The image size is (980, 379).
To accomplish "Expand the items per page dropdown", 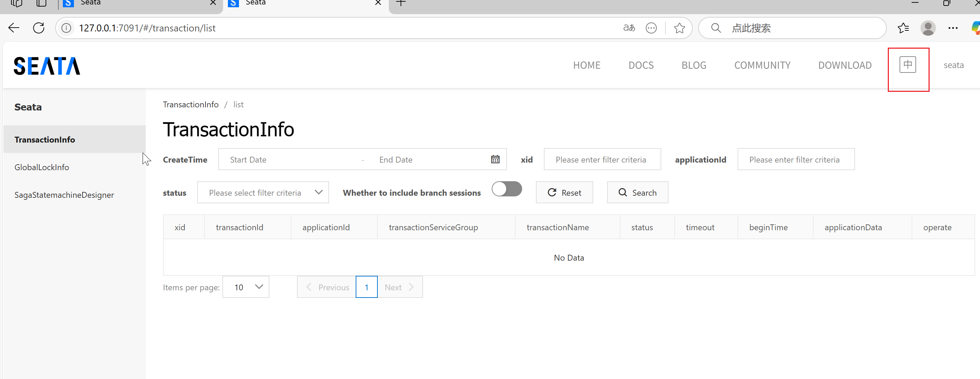I will (246, 287).
